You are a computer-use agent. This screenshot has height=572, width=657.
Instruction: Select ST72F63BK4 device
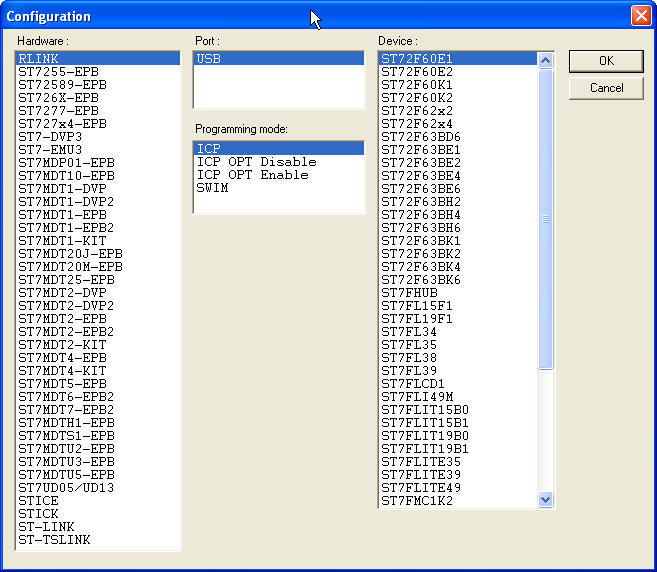point(458,267)
